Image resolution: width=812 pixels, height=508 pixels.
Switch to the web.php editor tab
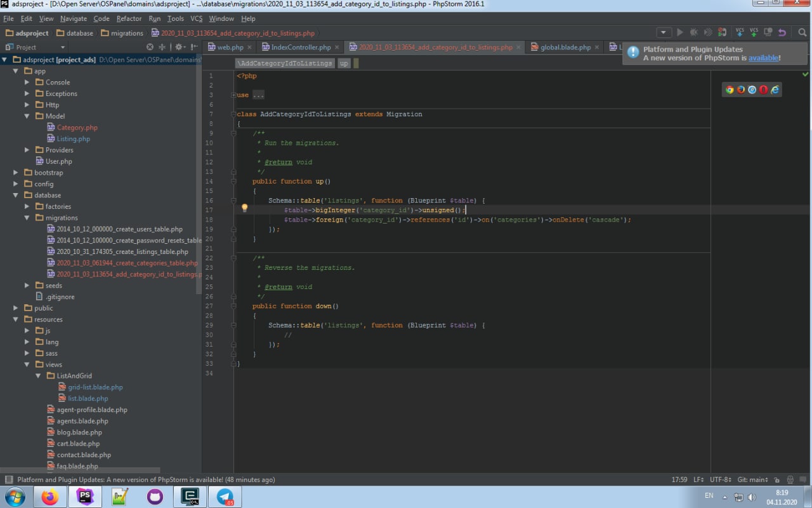pyautogui.click(x=230, y=47)
